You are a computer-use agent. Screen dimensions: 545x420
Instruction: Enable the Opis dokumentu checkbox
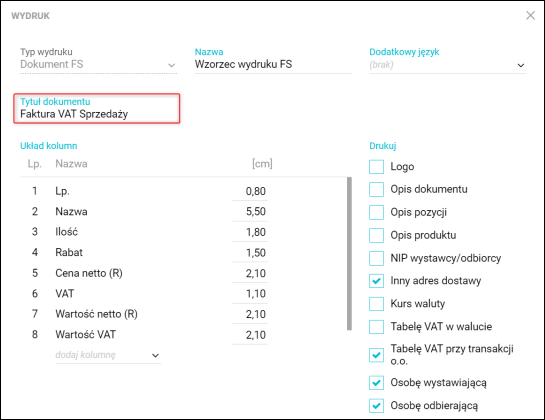point(376,189)
